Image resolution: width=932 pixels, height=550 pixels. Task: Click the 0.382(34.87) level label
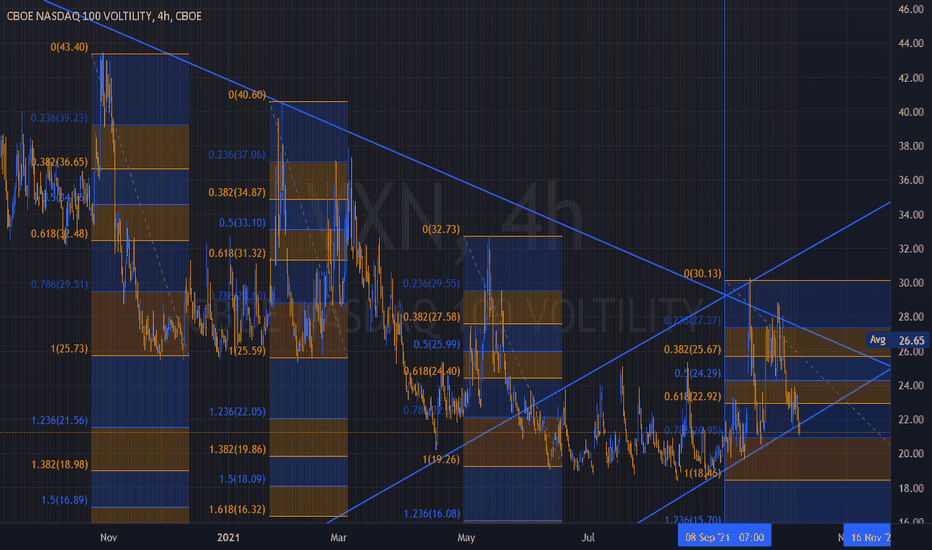tap(237, 192)
